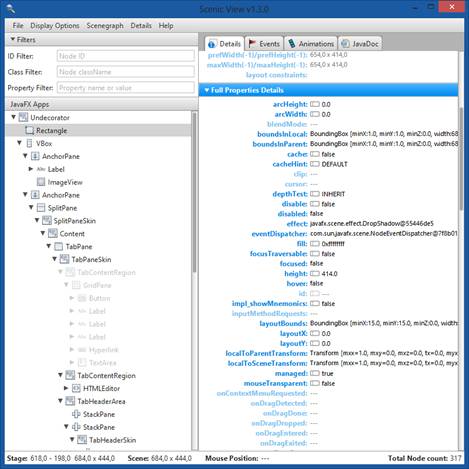Open the JavaDoc tab

pos(360,44)
